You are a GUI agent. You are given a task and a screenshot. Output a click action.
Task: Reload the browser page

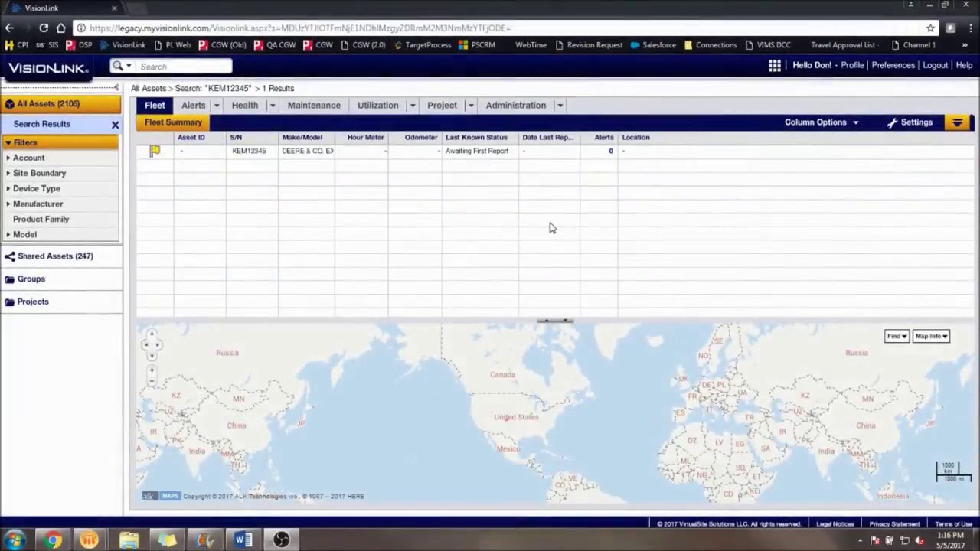(x=44, y=28)
